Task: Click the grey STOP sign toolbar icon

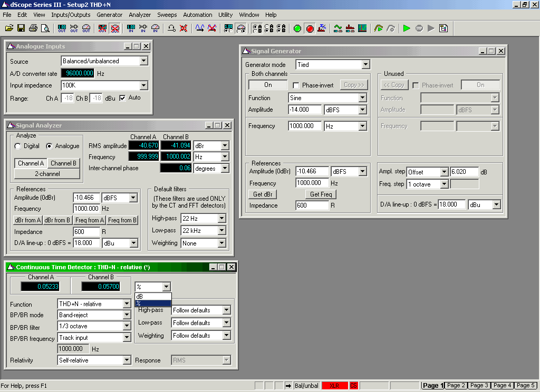Action: click(419, 28)
